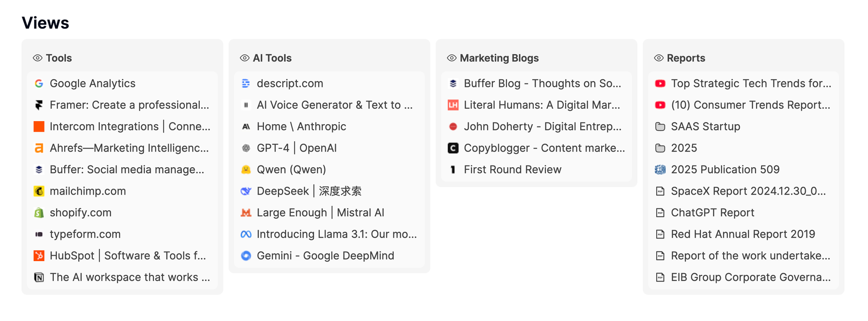The image size is (868, 321).
Task: Open the Marketing Blogs view title
Action: click(499, 58)
